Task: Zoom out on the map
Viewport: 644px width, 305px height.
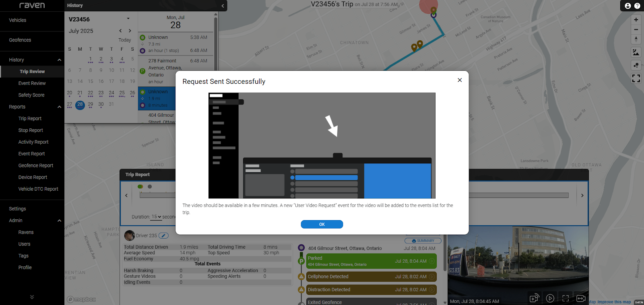Action: tap(636, 29)
